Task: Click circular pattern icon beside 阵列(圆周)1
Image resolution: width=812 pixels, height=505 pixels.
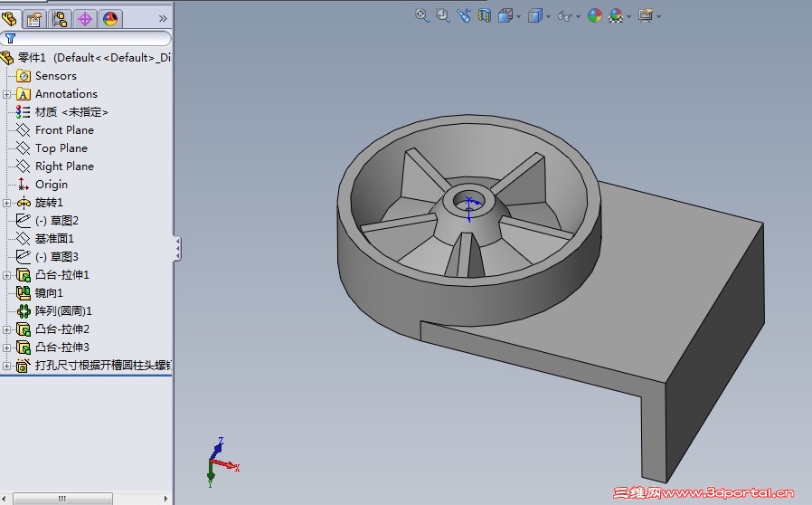Action: pos(24,311)
